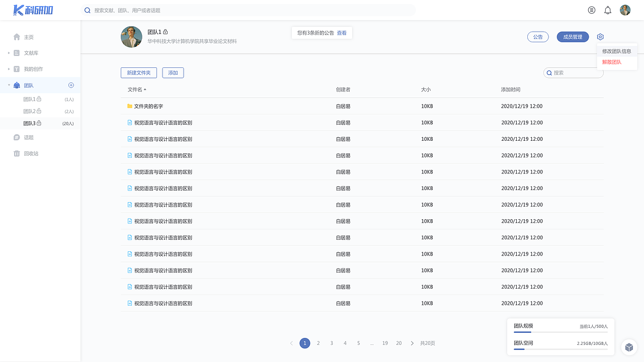Select page 1 in pagination

305,343
